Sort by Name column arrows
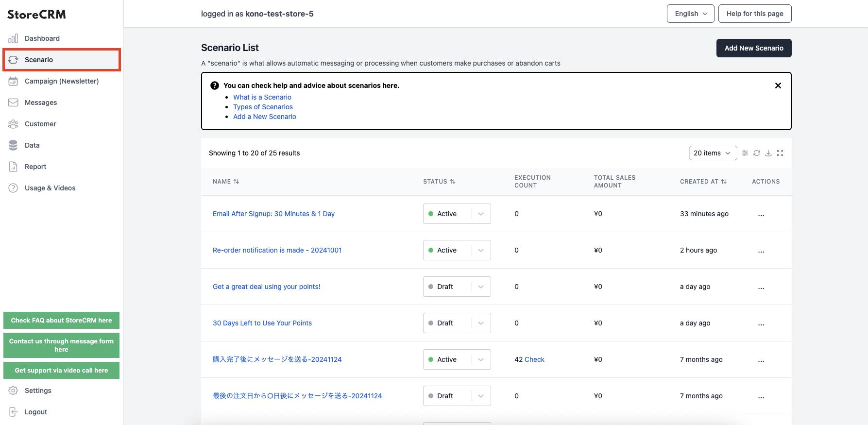The image size is (868, 425). pos(236,182)
